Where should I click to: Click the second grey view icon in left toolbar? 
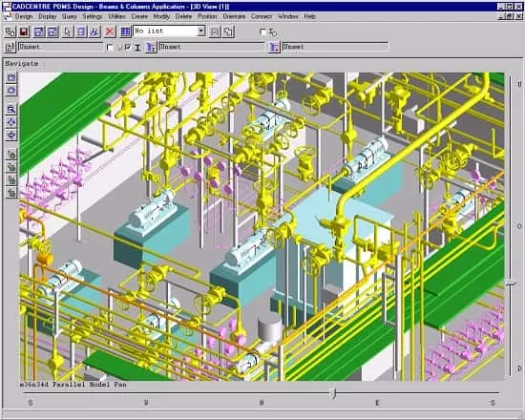click(x=11, y=166)
